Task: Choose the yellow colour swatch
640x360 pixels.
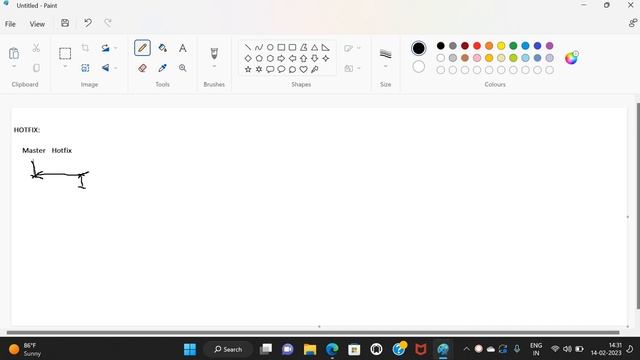Action: (x=501, y=46)
